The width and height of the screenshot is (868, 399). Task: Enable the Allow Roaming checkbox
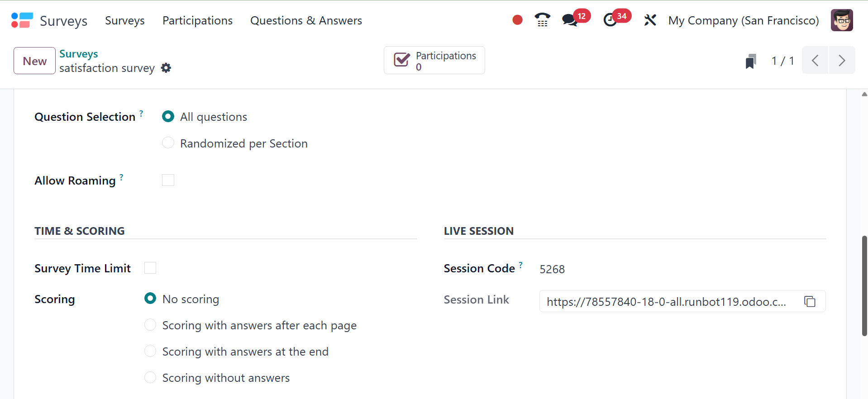168,180
